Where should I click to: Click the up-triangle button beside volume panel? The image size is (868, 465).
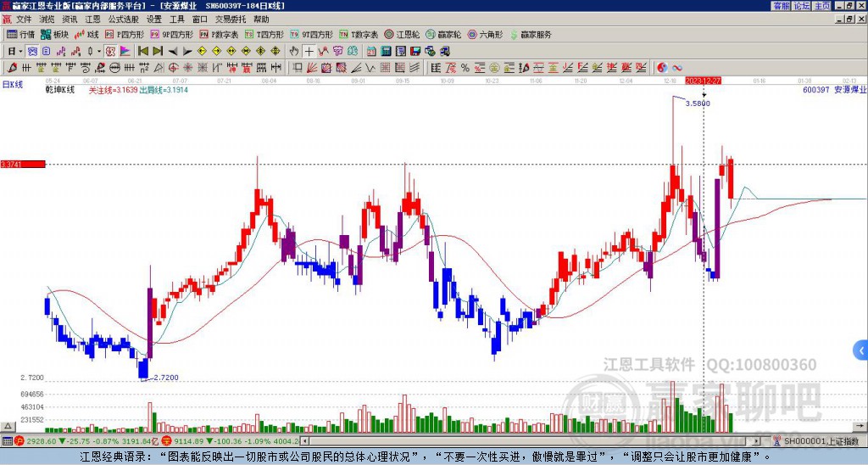[x=8, y=426]
